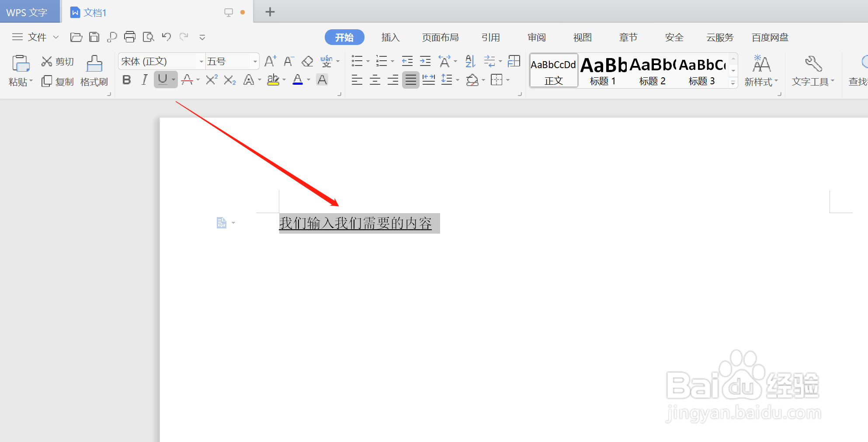
Task: Copy the selection with 复制
Action: click(58, 82)
